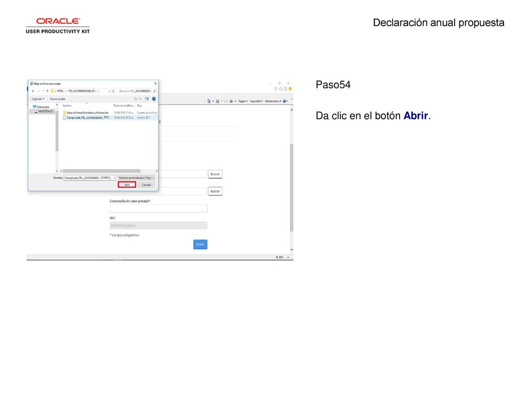The image size is (532, 399).
Task: Open browser Favorites star icon
Action: tap(281, 89)
